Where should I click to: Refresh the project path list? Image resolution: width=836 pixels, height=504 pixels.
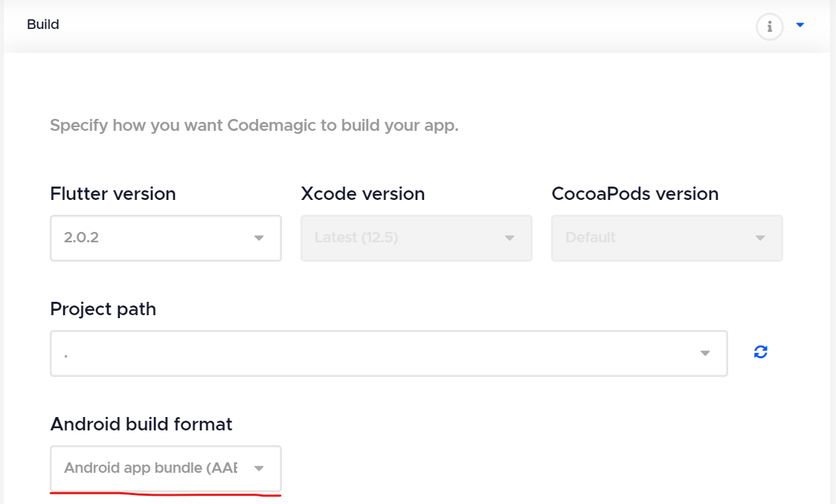tap(760, 352)
